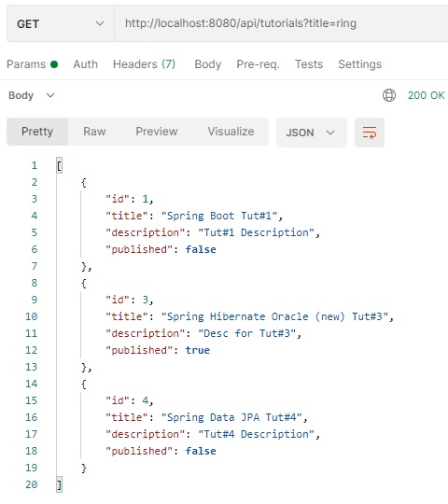Expand the Body response dropdown chevron

pyautogui.click(x=50, y=95)
